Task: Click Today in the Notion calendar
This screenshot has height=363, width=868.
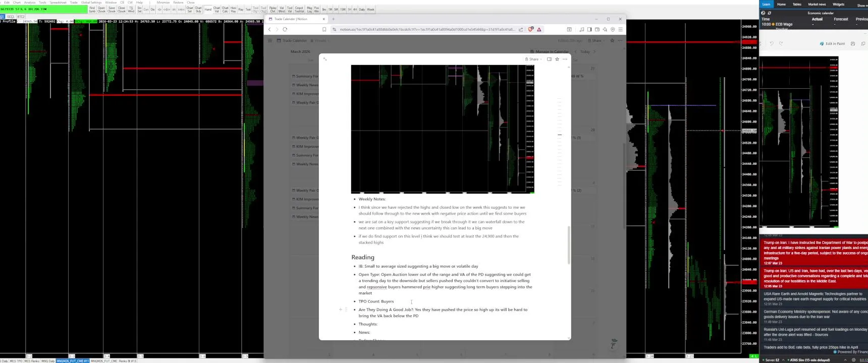Action: click(585, 51)
